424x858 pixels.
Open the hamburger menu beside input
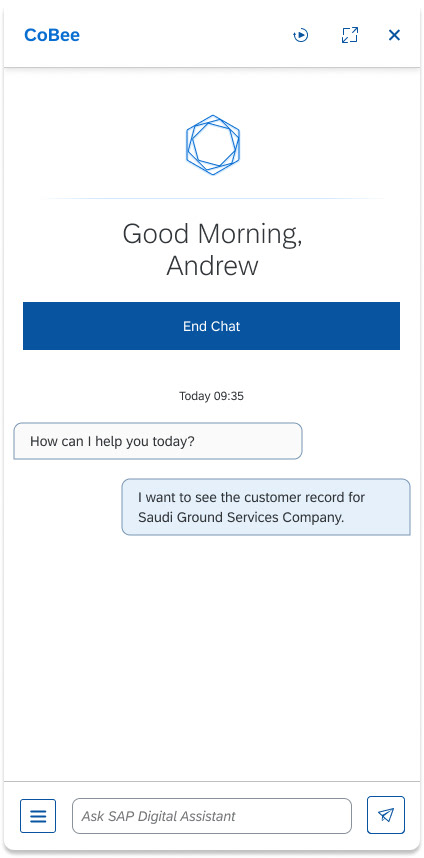pyautogui.click(x=38, y=816)
